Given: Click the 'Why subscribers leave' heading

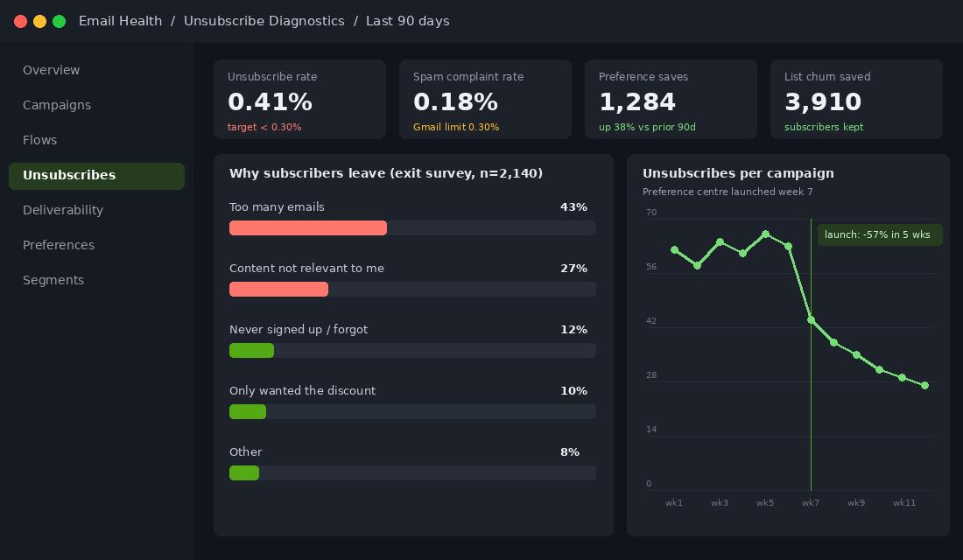Looking at the screenshot, I should (386, 173).
